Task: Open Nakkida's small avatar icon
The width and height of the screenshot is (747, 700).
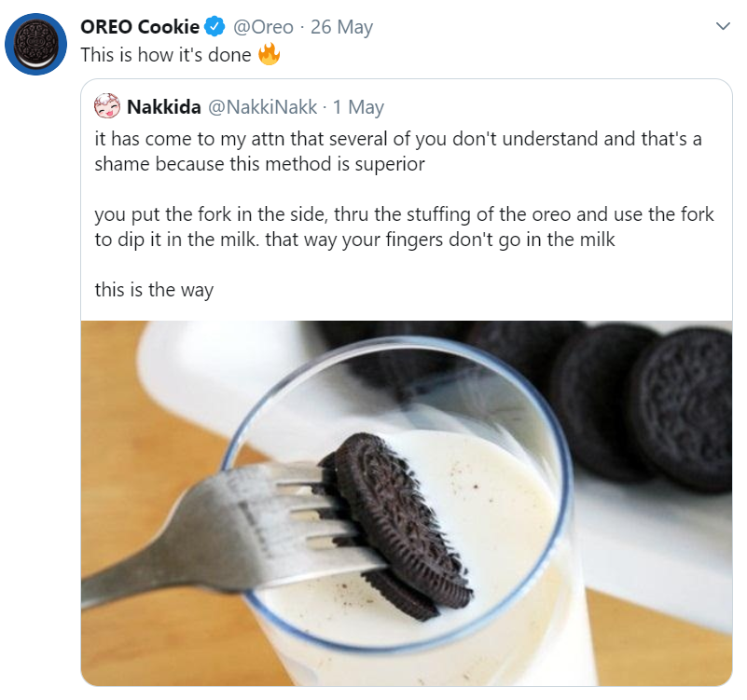Action: coord(107,105)
